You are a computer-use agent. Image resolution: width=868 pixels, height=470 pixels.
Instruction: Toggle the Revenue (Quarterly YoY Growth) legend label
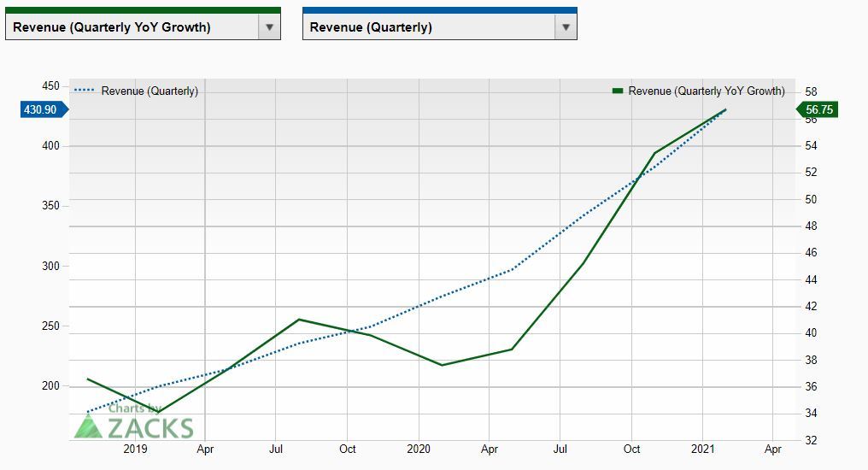point(707,91)
